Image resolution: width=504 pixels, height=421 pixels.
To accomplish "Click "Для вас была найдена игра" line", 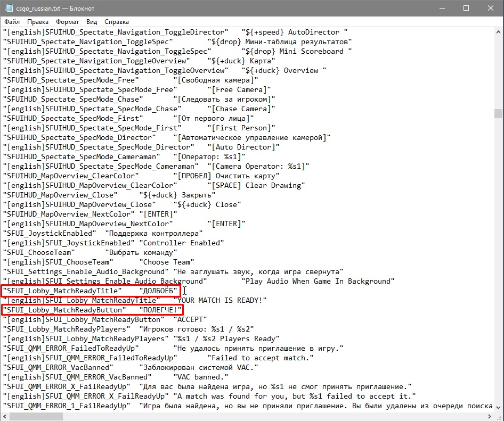I will [275, 387].
